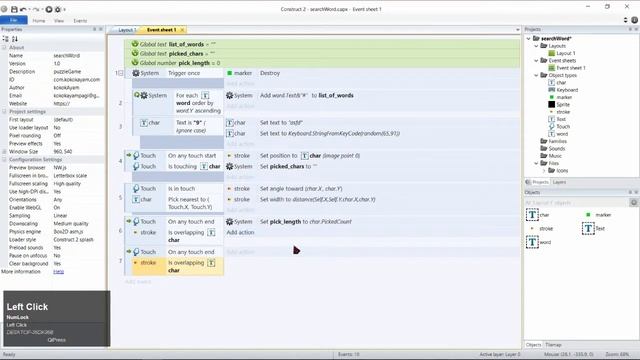
Task: Select the marker object in Projects tree
Action: (560, 97)
